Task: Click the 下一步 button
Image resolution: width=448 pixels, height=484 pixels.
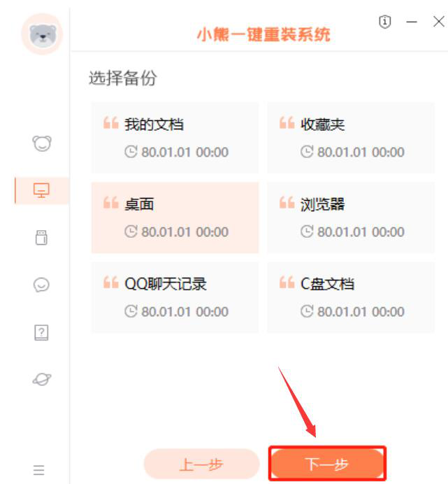Action: point(327,464)
